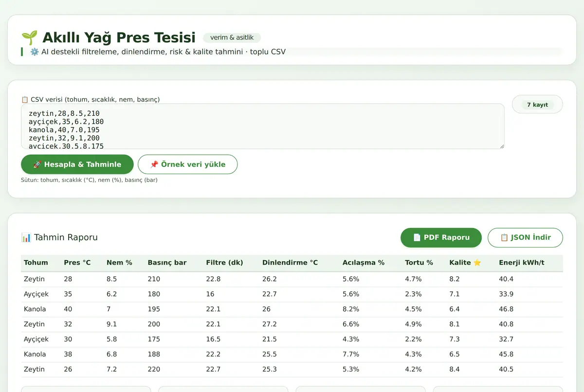Select the Pres °C column header
This screenshot has width=584, height=392.
click(x=77, y=263)
